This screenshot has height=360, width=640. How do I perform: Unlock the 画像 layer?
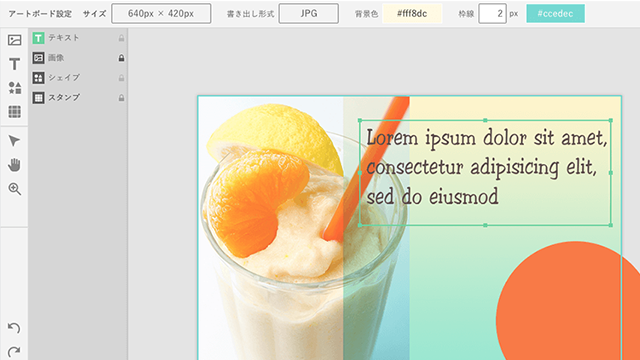(121, 58)
